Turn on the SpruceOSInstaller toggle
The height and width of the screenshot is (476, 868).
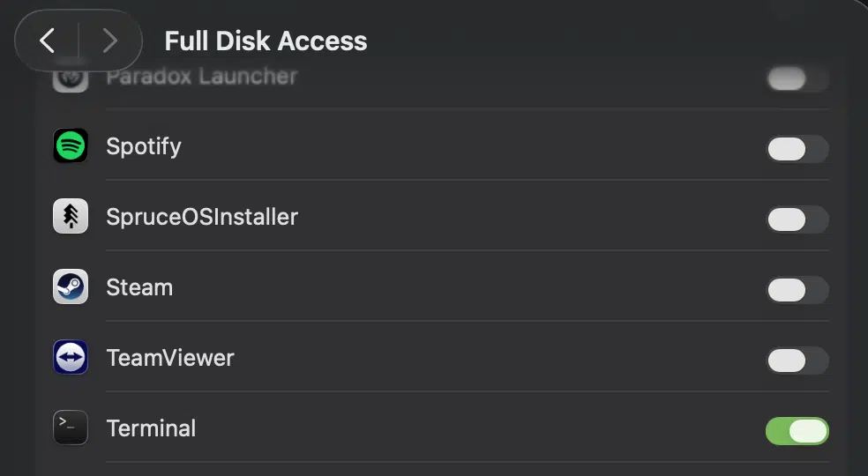[797, 219]
